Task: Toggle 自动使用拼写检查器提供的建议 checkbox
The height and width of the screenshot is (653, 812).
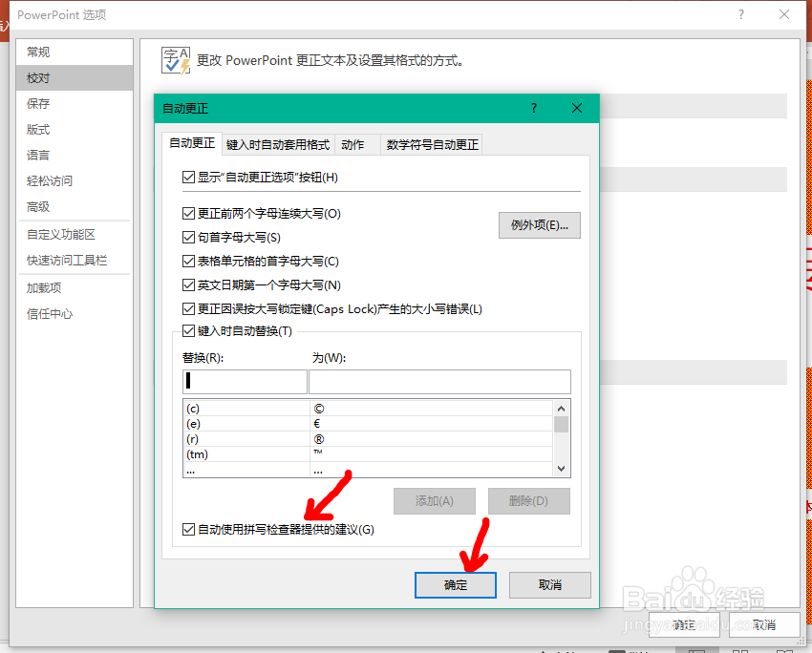Action: click(188, 529)
